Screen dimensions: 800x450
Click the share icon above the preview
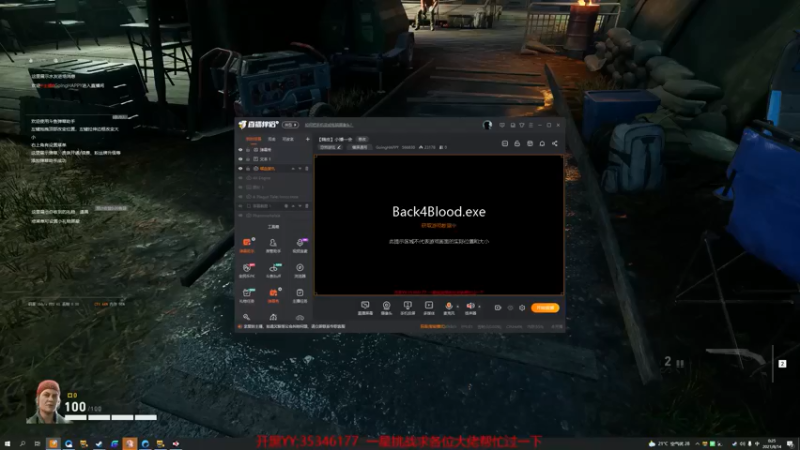pos(555,143)
